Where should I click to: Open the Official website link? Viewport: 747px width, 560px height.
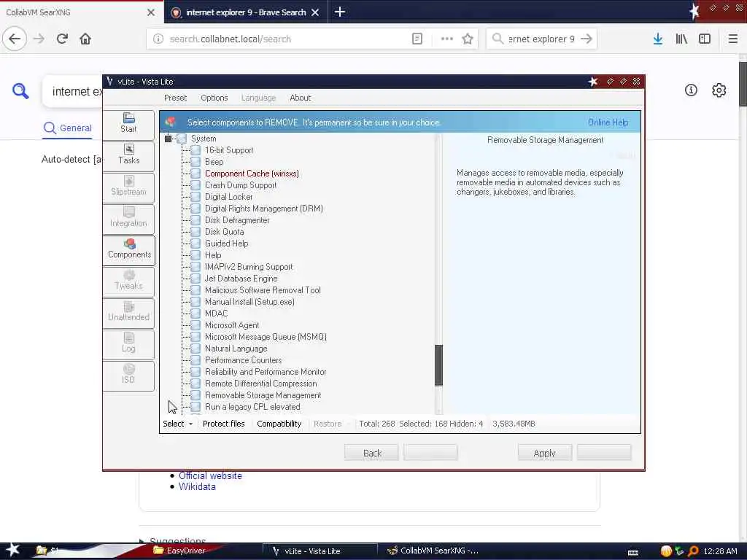(210, 475)
